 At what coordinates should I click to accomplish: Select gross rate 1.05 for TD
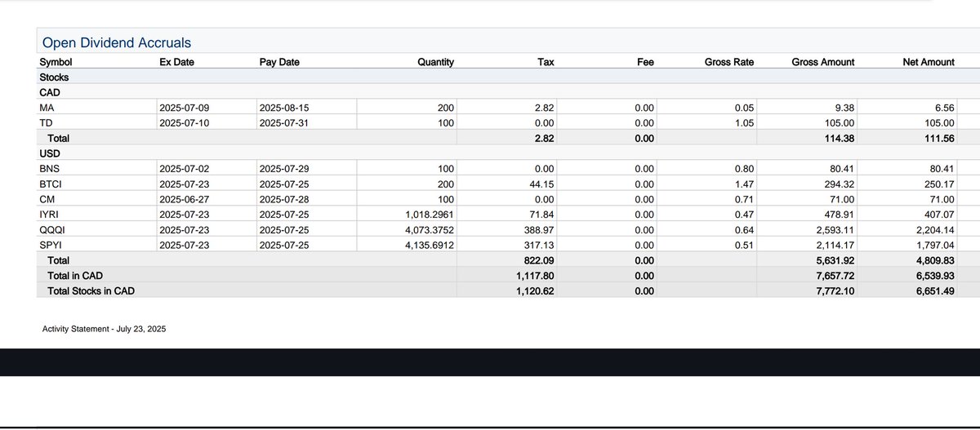tap(745, 123)
